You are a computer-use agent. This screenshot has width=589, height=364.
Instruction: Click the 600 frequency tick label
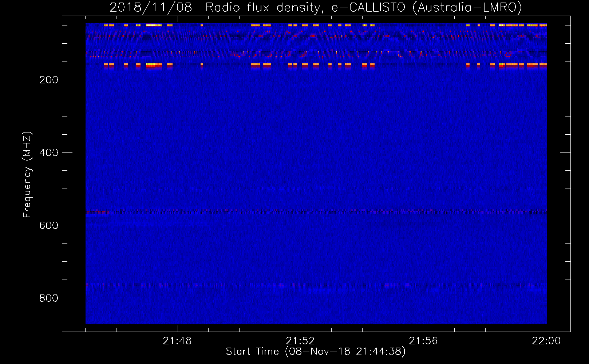49,226
